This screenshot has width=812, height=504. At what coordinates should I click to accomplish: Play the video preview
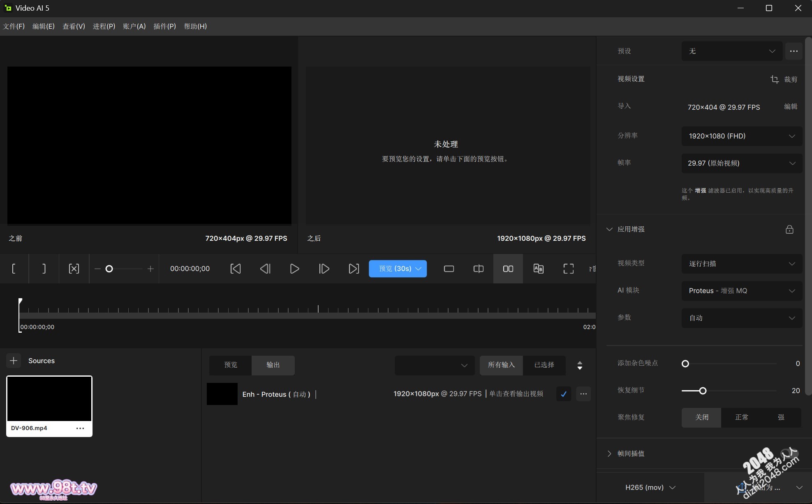click(x=294, y=269)
